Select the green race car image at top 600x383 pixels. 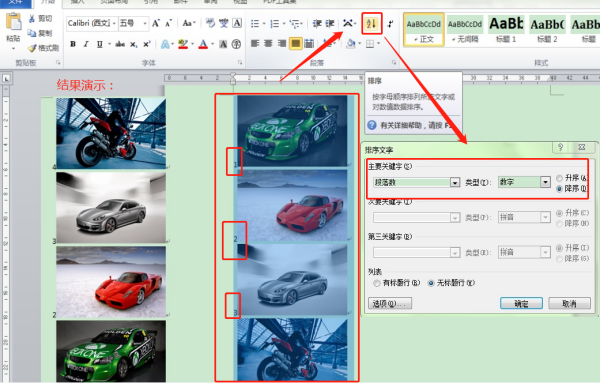[292, 130]
